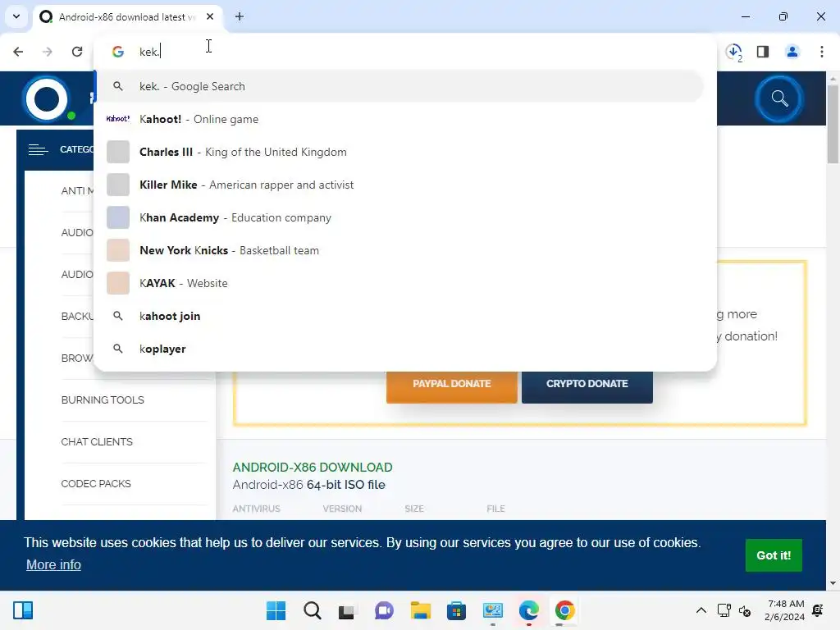Click the page vertical scrollbar thumb
The image size is (840, 630).
[833, 125]
